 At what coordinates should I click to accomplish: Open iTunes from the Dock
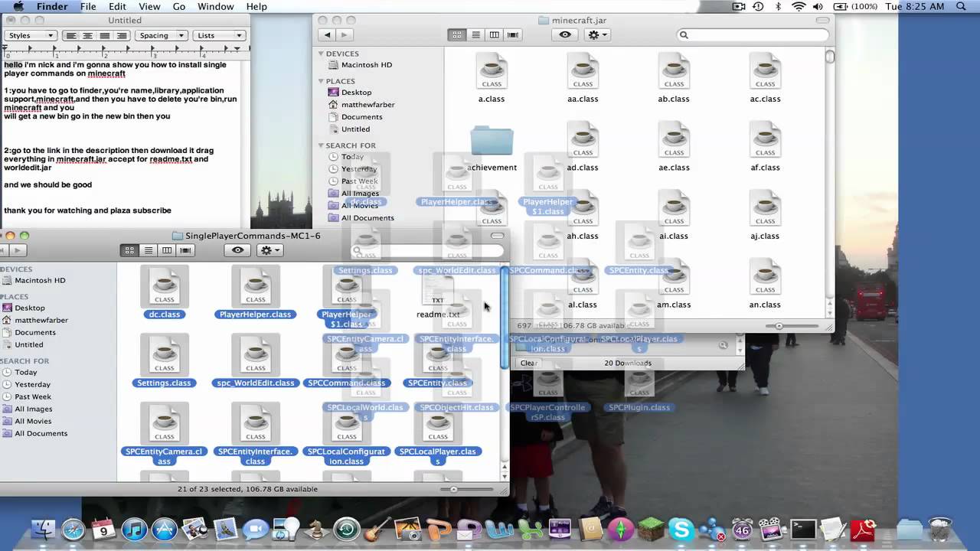[134, 530]
